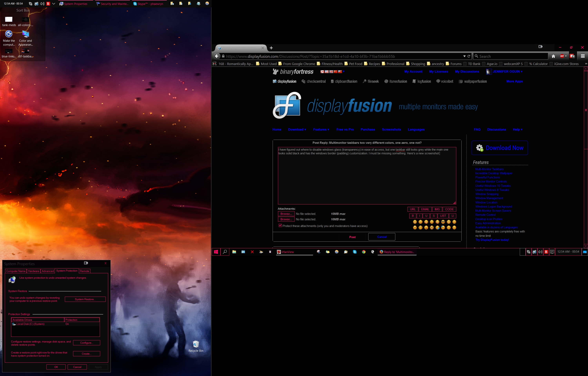Image resolution: width=588 pixels, height=376 pixels.
Task: Click the Firefox home icon
Action: [553, 56]
